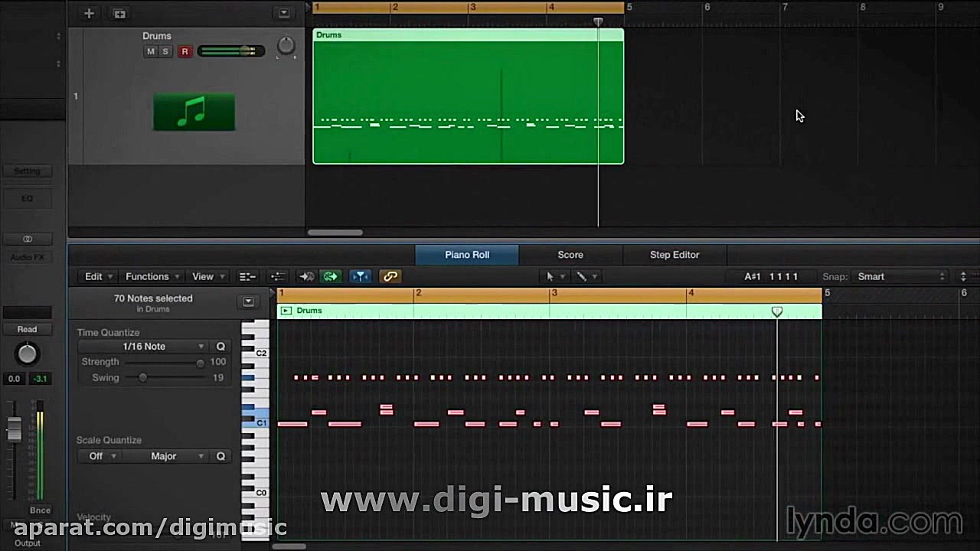Switch to the Step Editor tab
Viewport: 980px width, 551px height.
675,255
